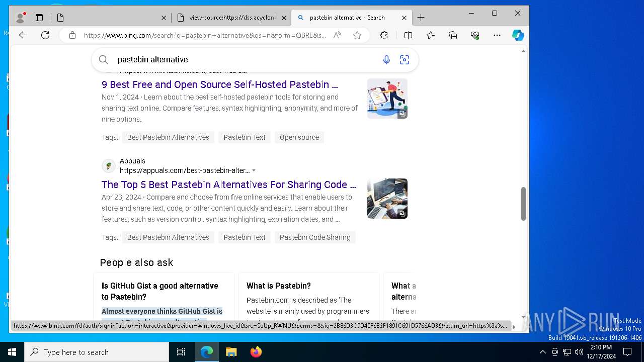Launch the Copilot sidebar icon

point(518,35)
